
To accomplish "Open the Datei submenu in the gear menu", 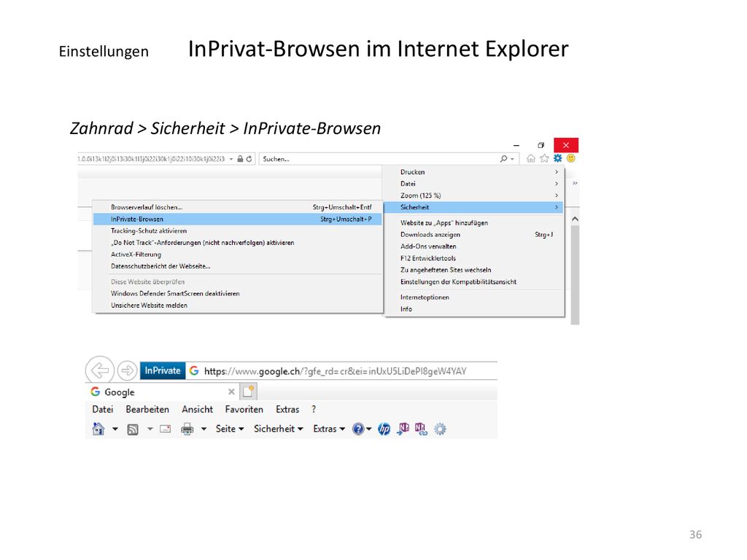I will (x=474, y=184).
